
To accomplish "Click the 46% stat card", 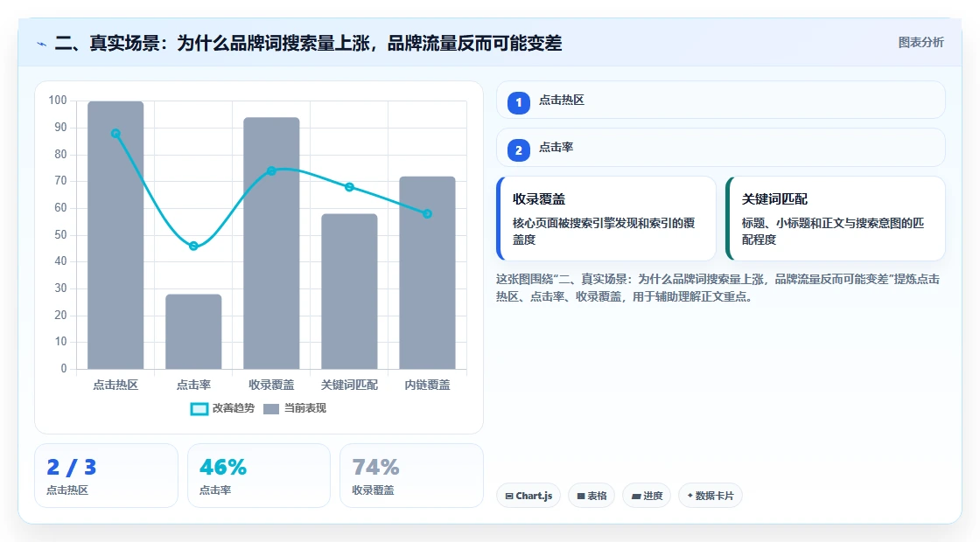I will [259, 476].
